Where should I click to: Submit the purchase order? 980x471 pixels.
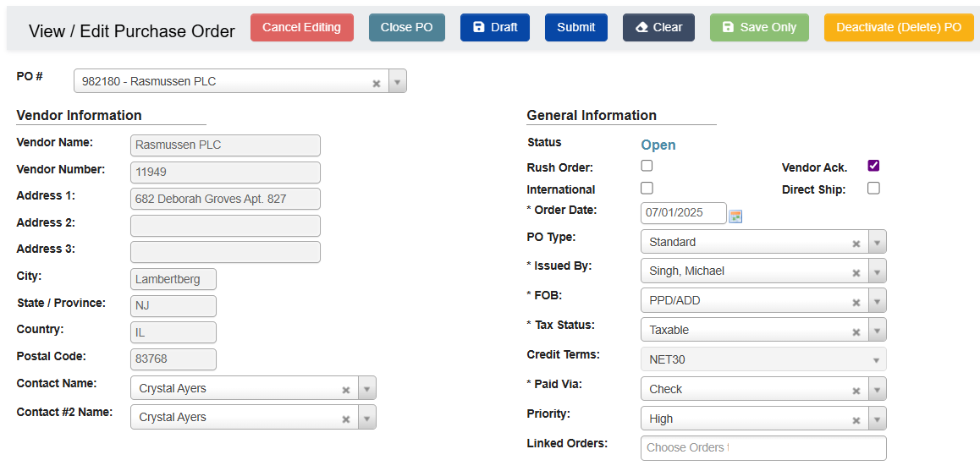pos(576,28)
